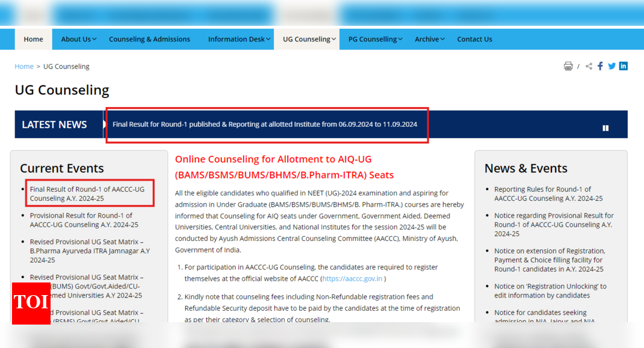This screenshot has width=644, height=348.
Task: Click the print icon
Action: pos(568,66)
